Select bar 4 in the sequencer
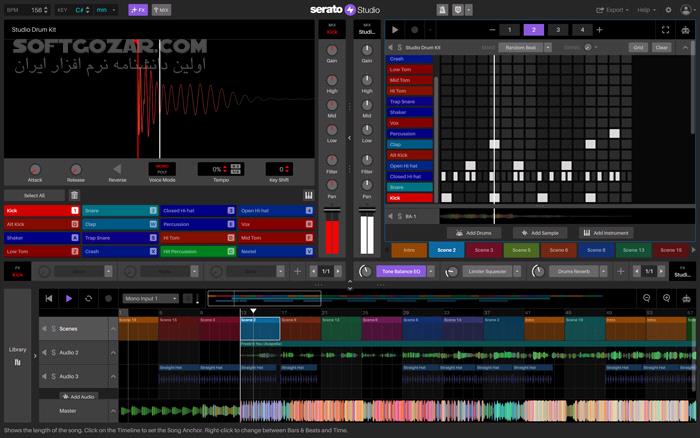Screen dimensions: 700x438 tap(582, 30)
